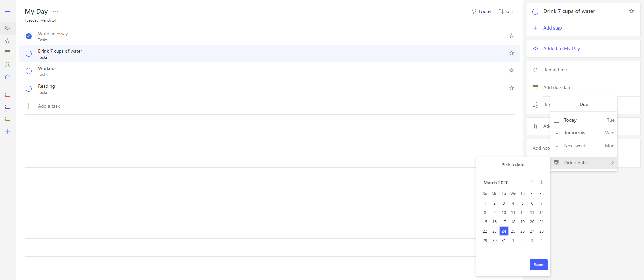The height and width of the screenshot is (280, 644).
Task: Open Assigned to me person icon
Action: pyautogui.click(x=7, y=65)
